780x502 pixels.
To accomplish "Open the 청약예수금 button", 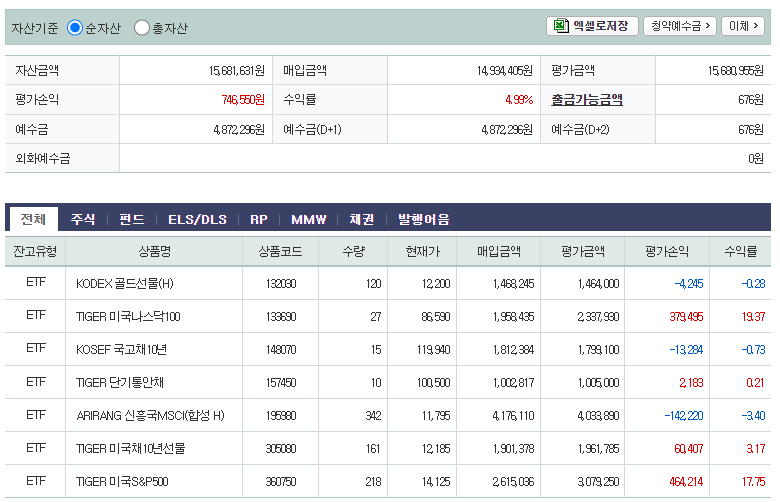I will point(680,26).
